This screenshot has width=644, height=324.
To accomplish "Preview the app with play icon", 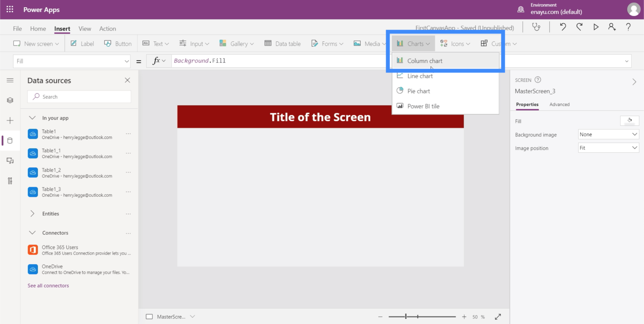I will click(596, 27).
